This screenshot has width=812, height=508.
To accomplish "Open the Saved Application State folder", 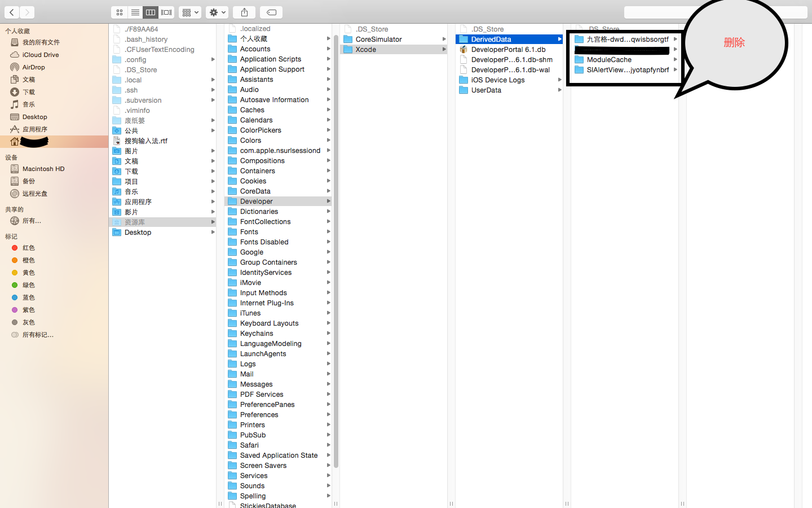I will (278, 456).
